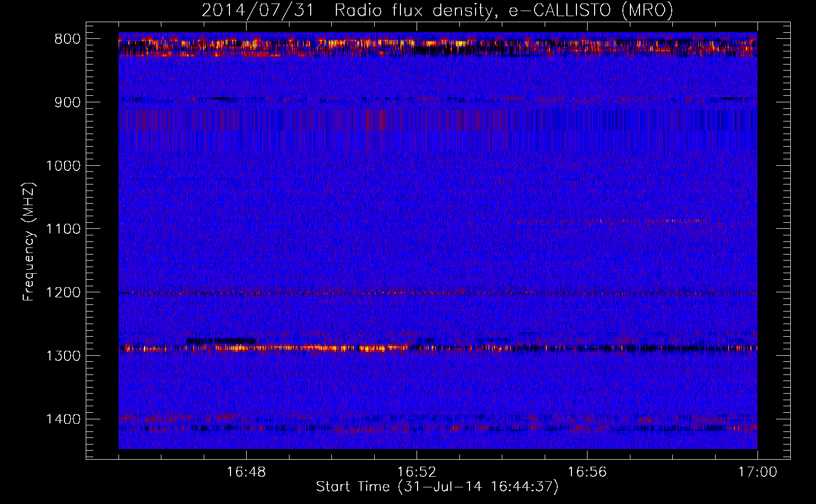Click the 1100 frequency tick label
The image size is (816, 504).
(64, 229)
